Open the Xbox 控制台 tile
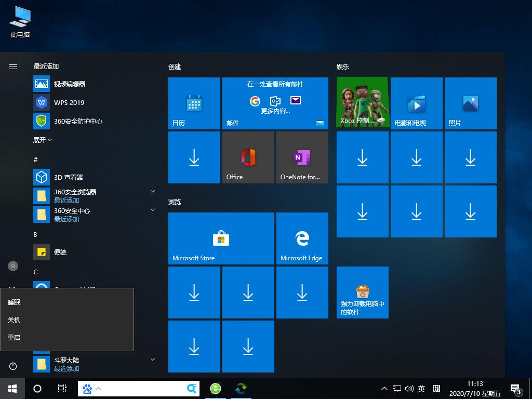The image size is (532, 399). pos(362,103)
